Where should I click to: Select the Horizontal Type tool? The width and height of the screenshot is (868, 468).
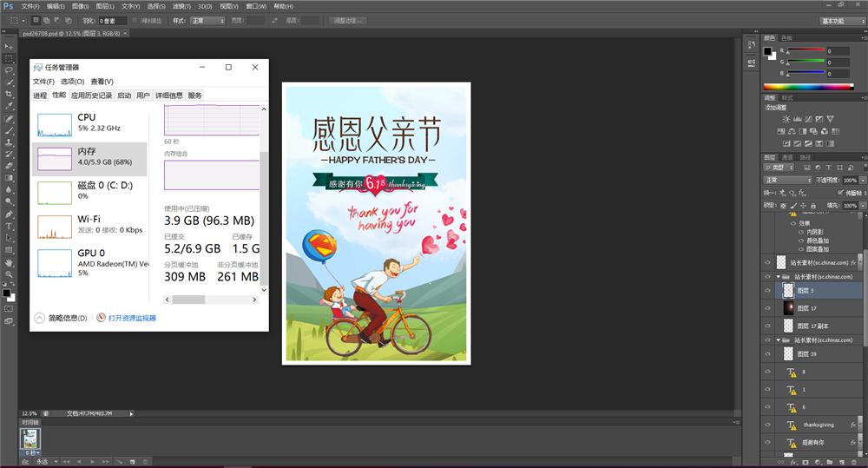tap(10, 226)
